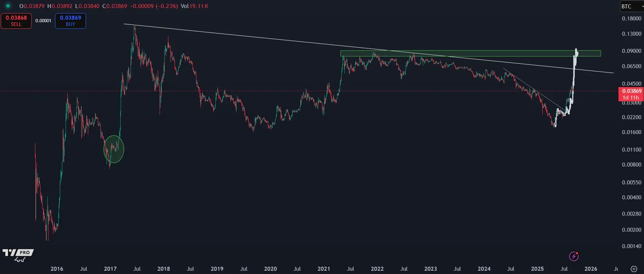
Task: Click the high value H0.03892
Action: pyautogui.click(x=60, y=6)
